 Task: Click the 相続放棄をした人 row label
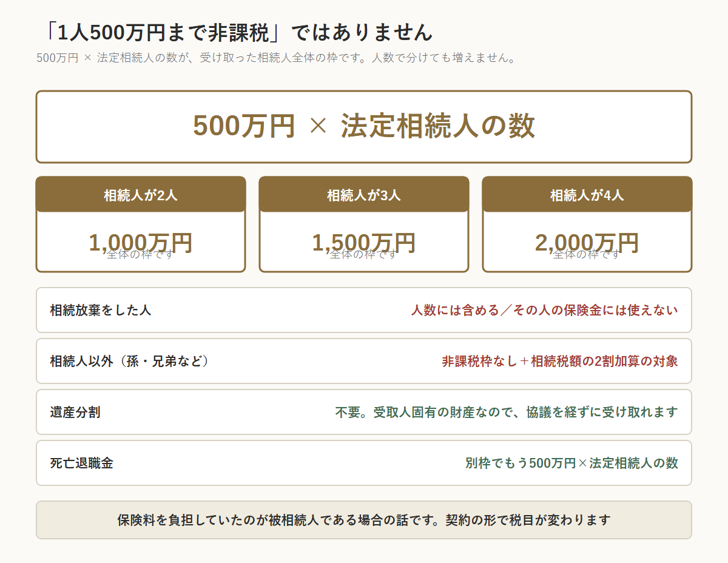pyautogui.click(x=101, y=310)
